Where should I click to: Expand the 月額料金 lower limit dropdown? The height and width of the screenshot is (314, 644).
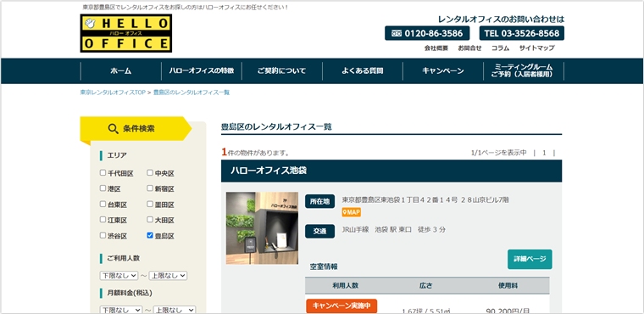120,310
